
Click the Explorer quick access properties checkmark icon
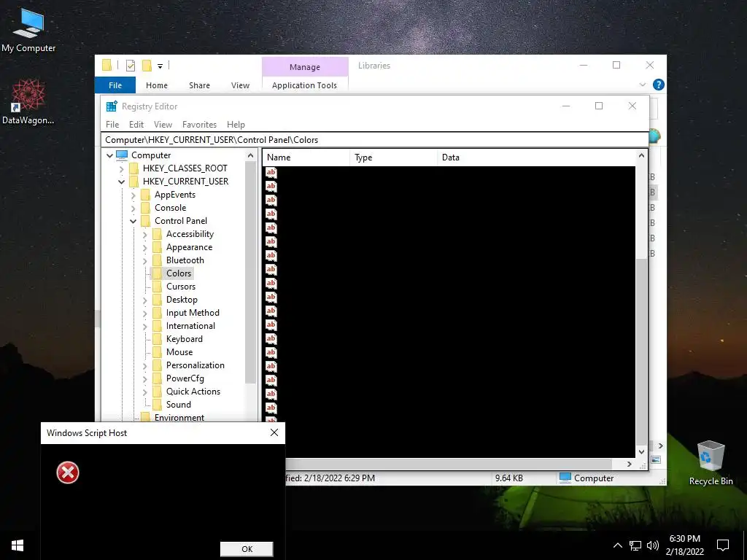coord(131,66)
